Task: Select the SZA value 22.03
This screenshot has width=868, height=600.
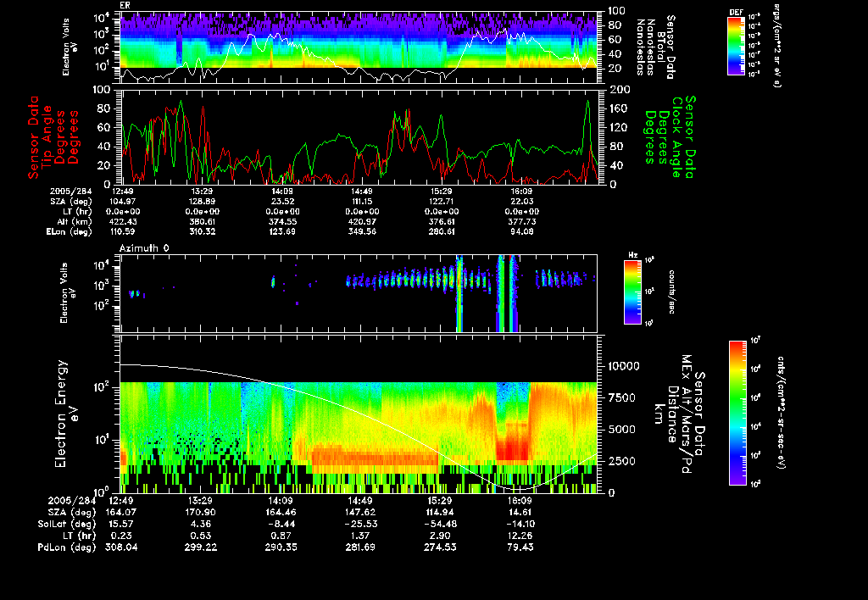Action: click(522, 202)
